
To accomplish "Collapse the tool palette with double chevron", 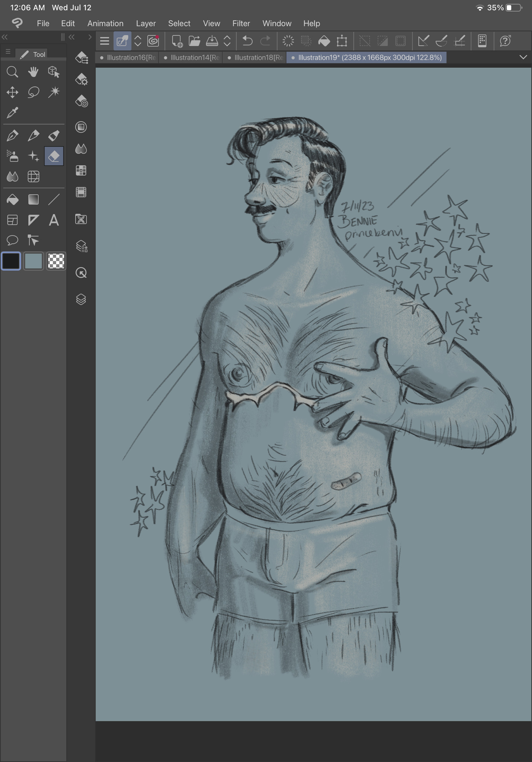I will pos(5,37).
